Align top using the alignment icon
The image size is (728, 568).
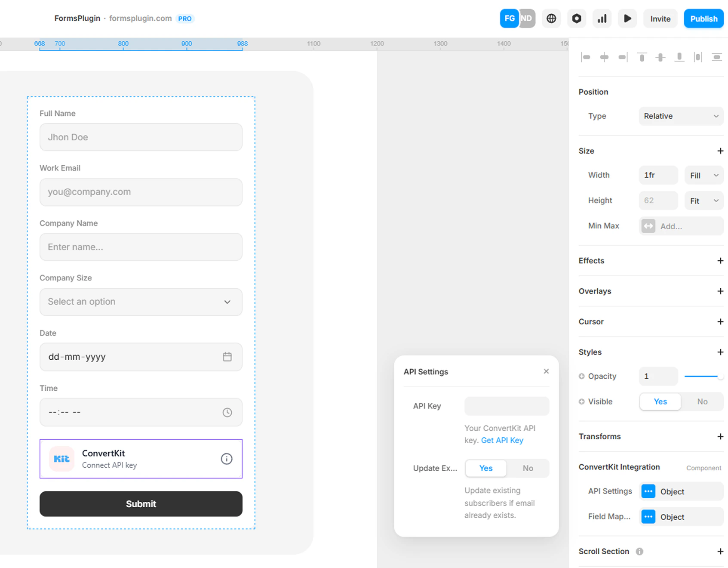click(x=642, y=57)
